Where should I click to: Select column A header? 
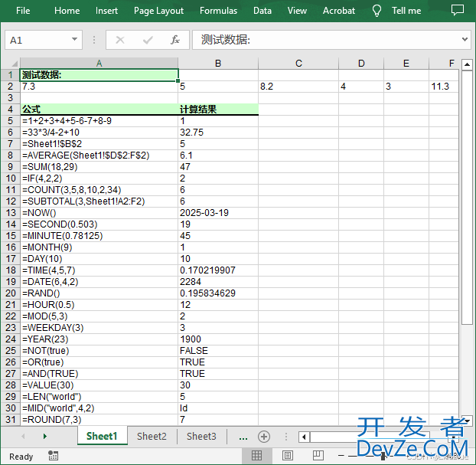pos(99,64)
